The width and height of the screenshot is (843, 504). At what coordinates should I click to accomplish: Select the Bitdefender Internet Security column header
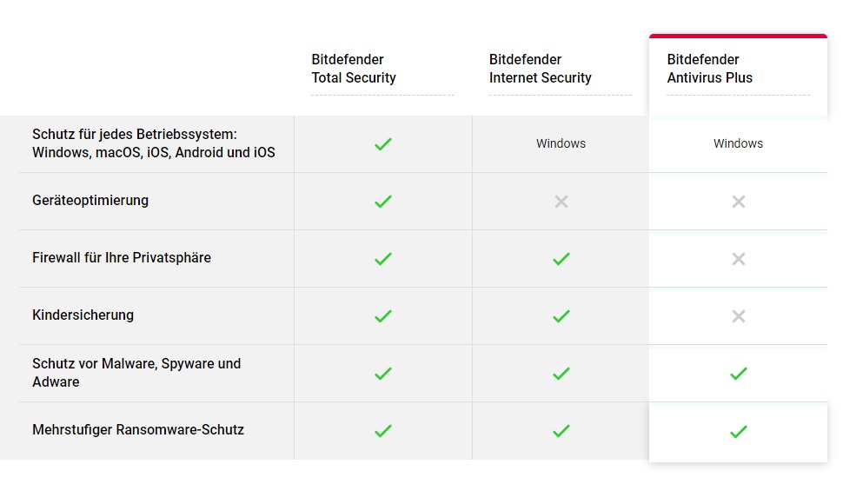tap(540, 69)
